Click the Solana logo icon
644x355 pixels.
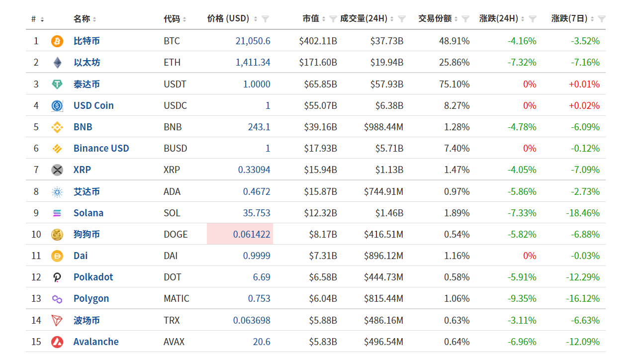[57, 212]
